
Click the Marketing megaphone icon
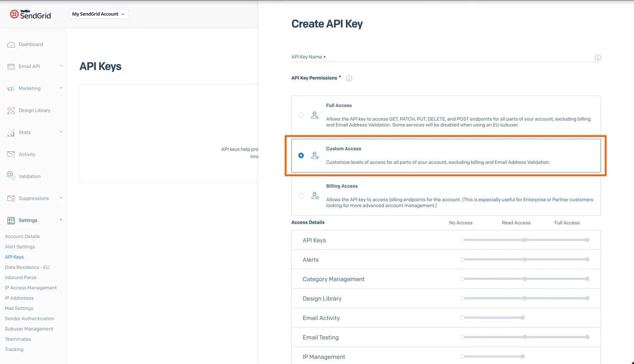coord(11,89)
